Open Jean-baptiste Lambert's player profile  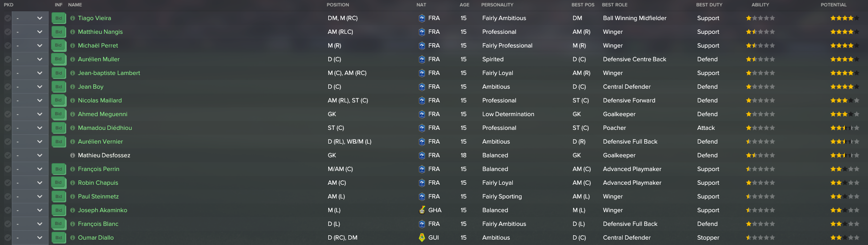[109, 73]
